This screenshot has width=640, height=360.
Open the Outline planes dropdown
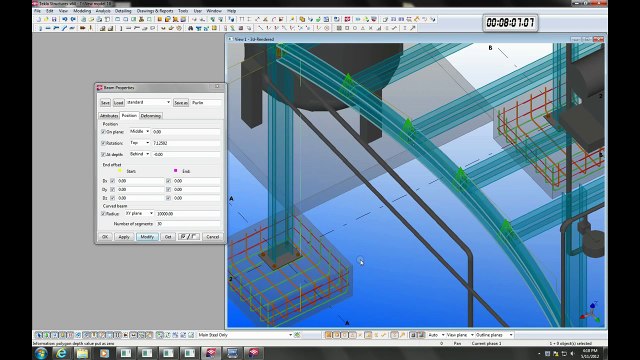[x=511, y=335]
